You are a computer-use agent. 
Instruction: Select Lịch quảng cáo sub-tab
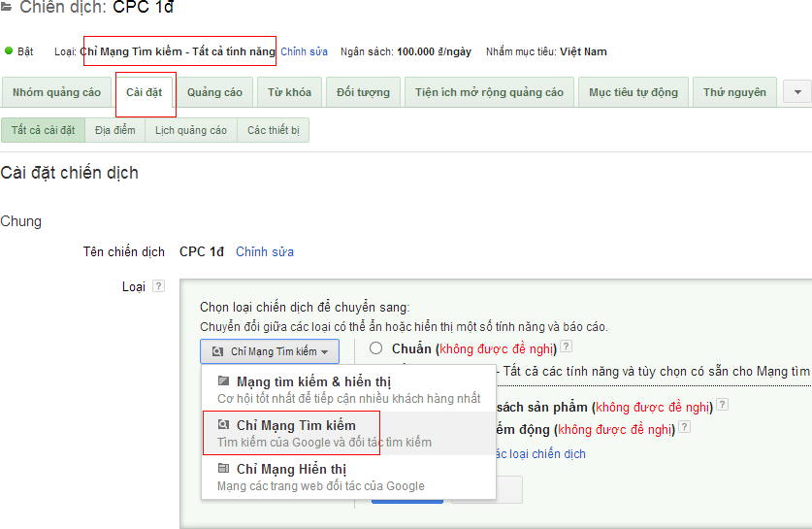click(x=191, y=130)
